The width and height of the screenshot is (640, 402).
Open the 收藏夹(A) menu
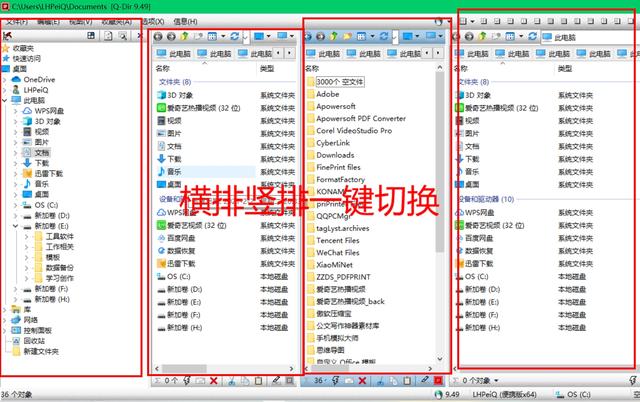pos(117,22)
